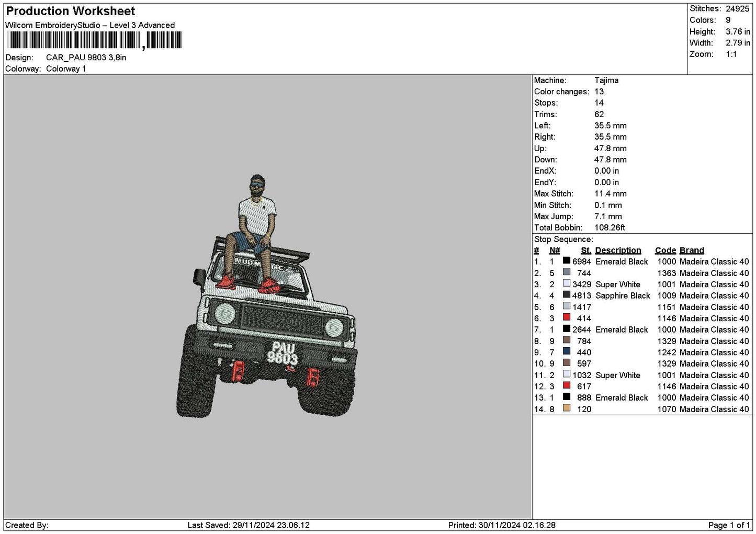Click the tan swatch in stop row 14

click(x=567, y=408)
